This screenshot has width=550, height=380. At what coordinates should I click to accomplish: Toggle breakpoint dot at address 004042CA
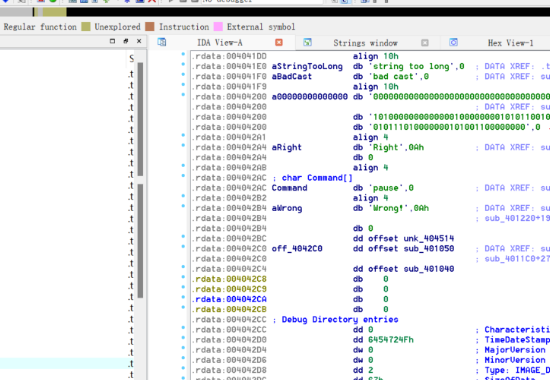pos(183,297)
